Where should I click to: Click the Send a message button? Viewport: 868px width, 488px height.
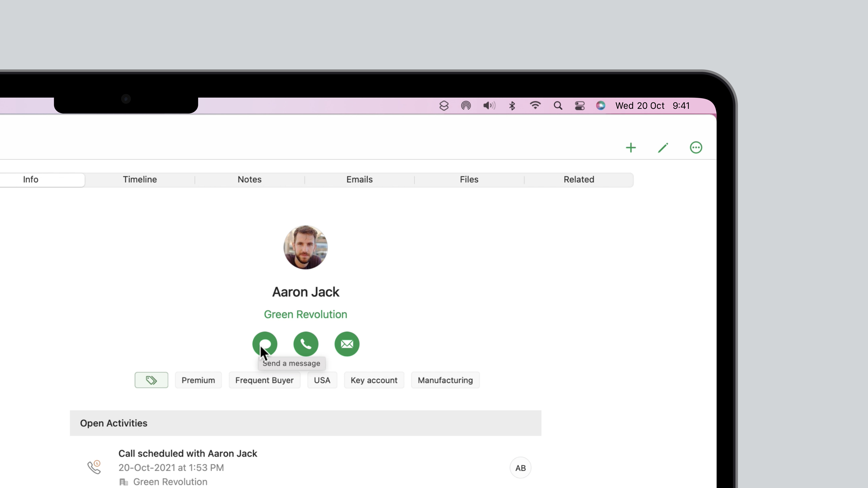(x=265, y=344)
